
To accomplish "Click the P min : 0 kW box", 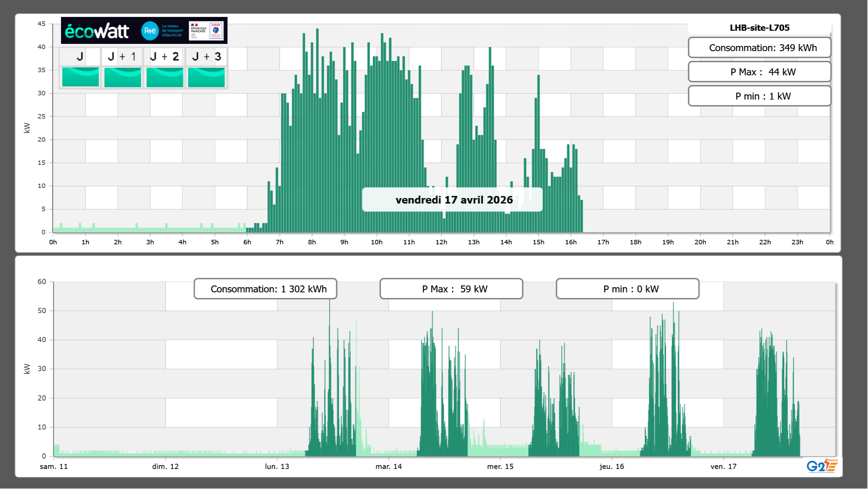I will click(x=627, y=289).
